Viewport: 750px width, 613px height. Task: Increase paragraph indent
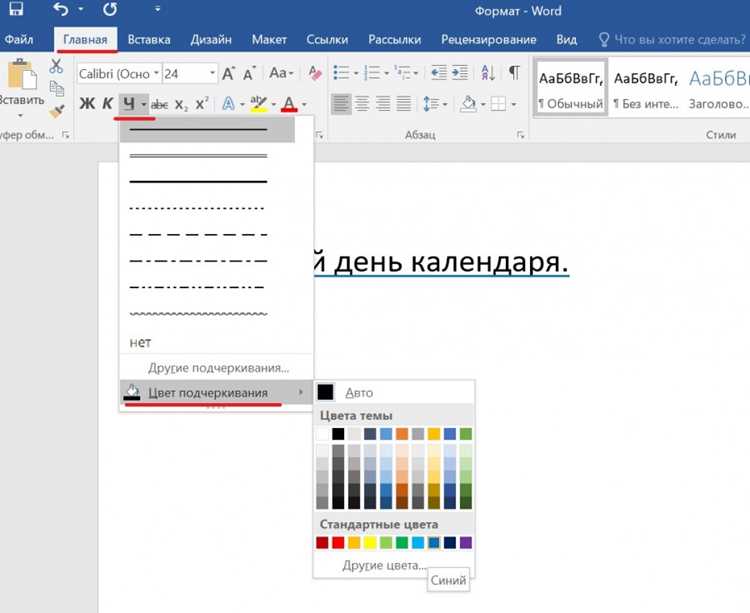(x=460, y=73)
